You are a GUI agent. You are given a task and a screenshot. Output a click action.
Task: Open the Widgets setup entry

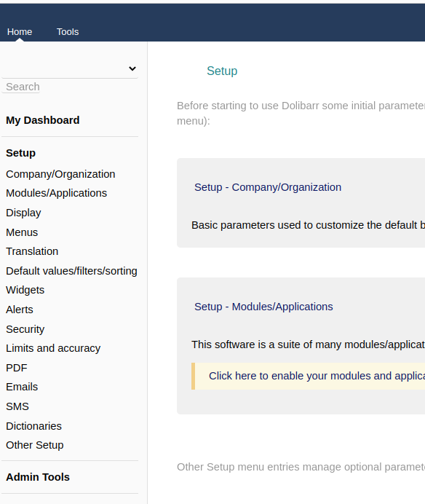pos(25,290)
